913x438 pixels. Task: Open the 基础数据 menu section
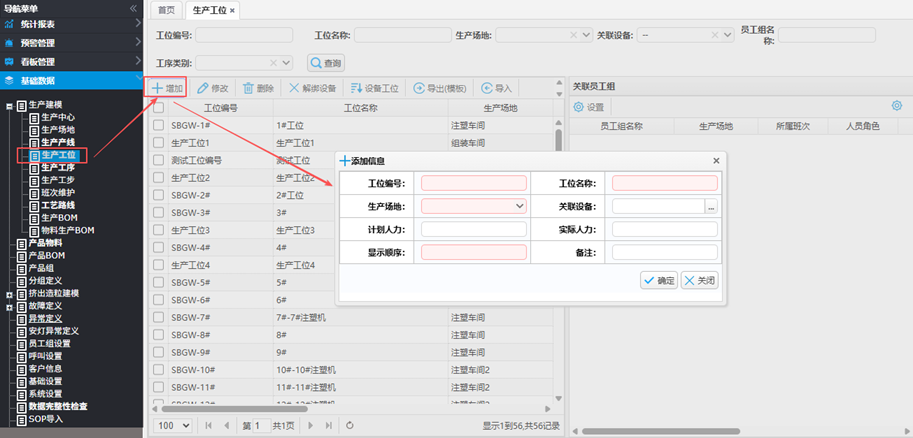tap(71, 80)
